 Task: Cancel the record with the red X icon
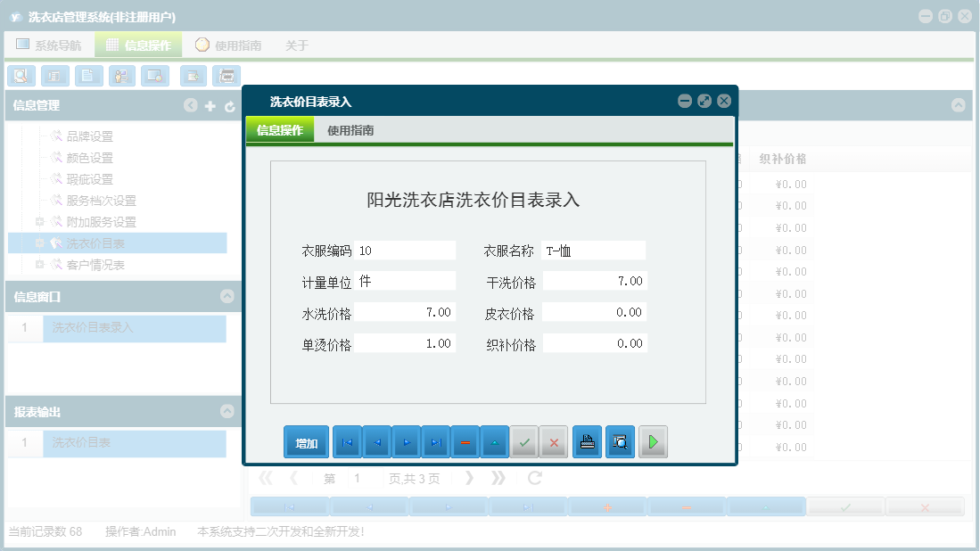tap(554, 441)
